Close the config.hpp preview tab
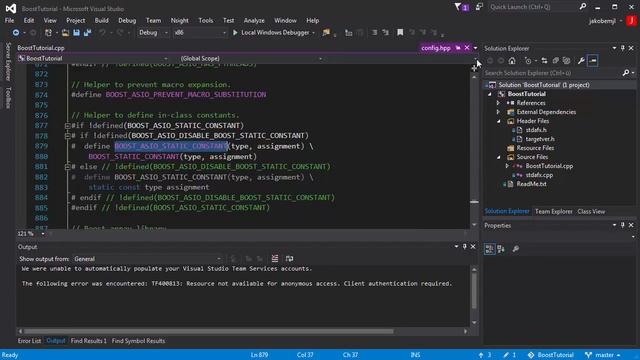 pyautogui.click(x=467, y=48)
